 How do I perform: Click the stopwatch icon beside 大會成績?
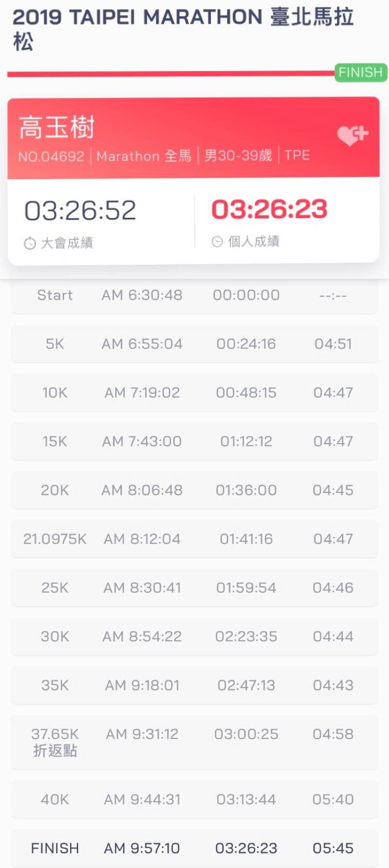tap(30, 243)
